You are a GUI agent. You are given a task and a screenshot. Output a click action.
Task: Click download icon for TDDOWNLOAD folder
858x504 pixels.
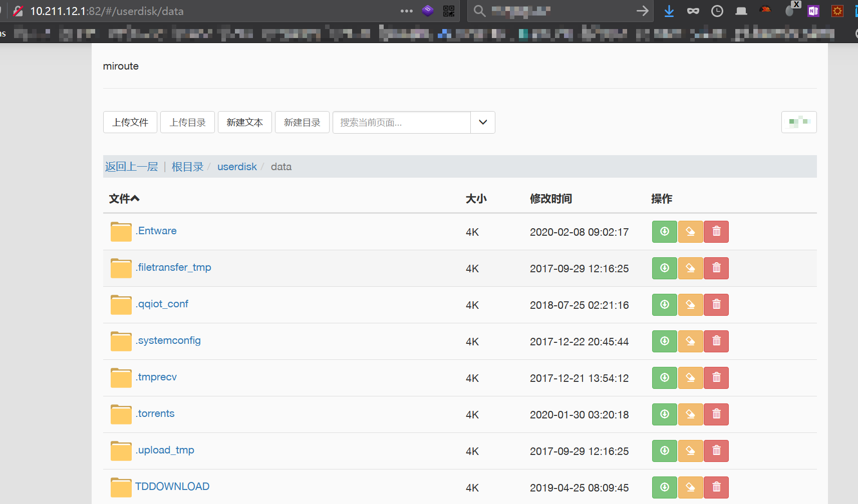(x=664, y=487)
